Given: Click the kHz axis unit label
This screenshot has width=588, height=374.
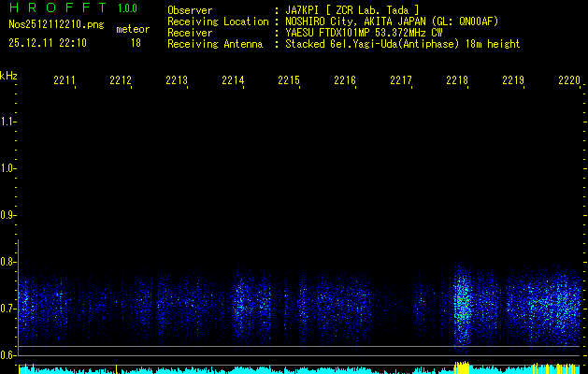Looking at the screenshot, I should (x=8, y=75).
